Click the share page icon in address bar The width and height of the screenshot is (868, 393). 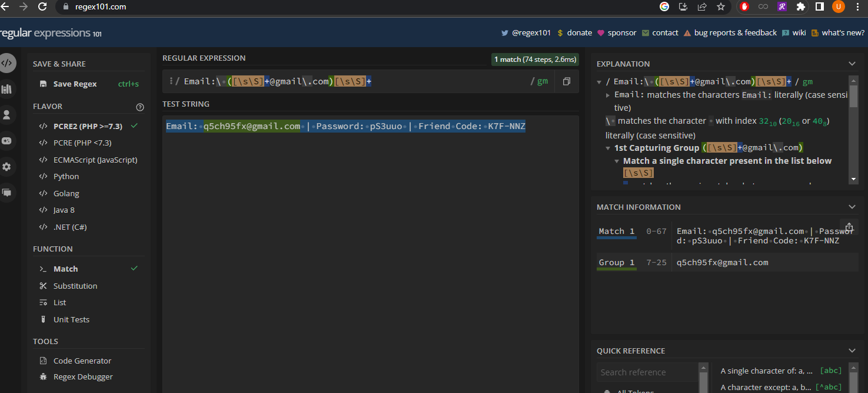tap(702, 6)
